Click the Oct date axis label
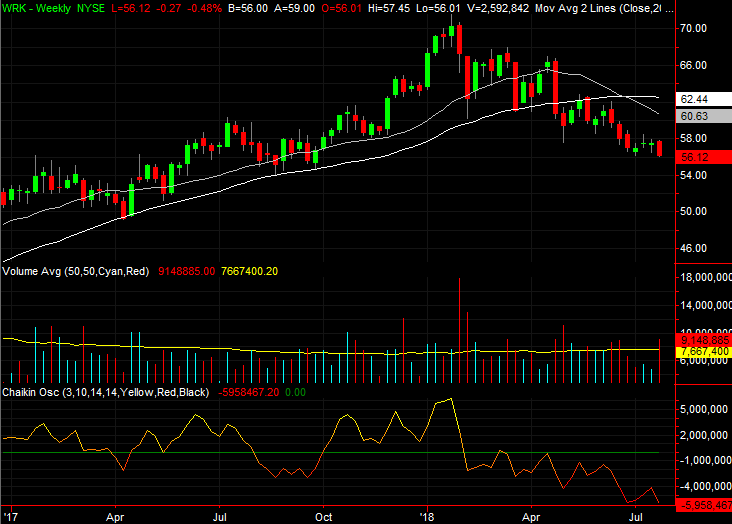The height and width of the screenshot is (524, 732). click(x=324, y=517)
